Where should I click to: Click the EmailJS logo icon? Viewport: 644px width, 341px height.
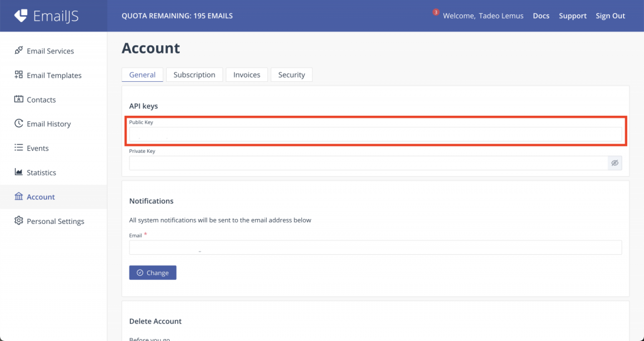[x=21, y=16]
